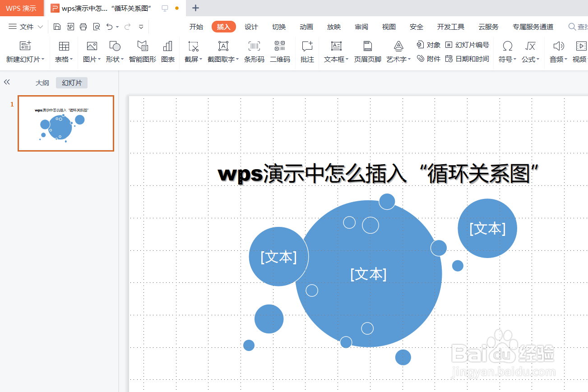Switch to the Review (审阅) tab
This screenshot has width=588, height=392.
[x=361, y=27]
